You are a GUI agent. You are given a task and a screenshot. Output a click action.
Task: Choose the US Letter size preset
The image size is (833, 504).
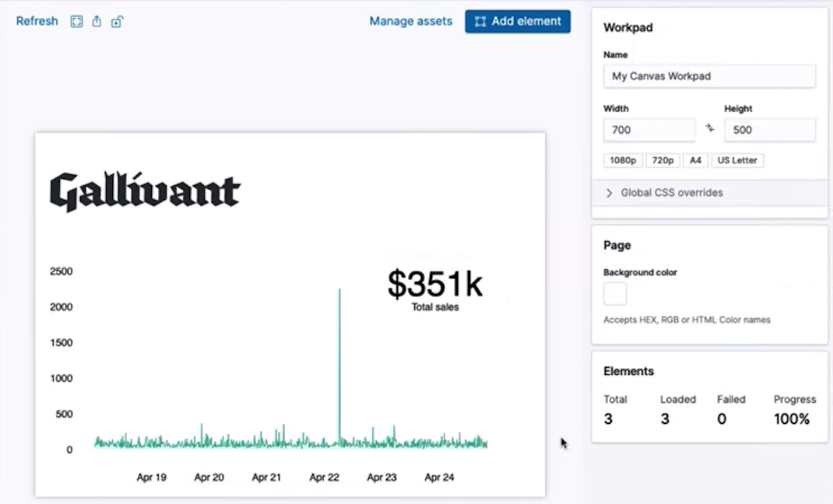tap(737, 160)
